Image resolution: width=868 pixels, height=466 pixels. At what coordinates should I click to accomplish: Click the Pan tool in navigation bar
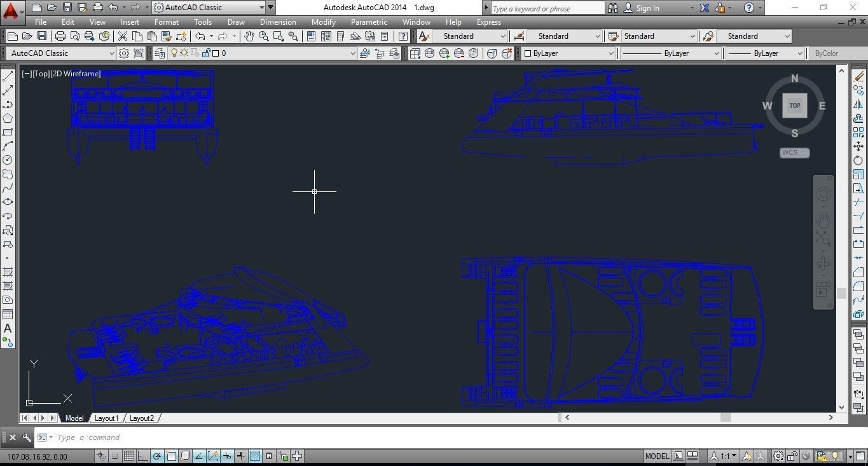point(823,221)
